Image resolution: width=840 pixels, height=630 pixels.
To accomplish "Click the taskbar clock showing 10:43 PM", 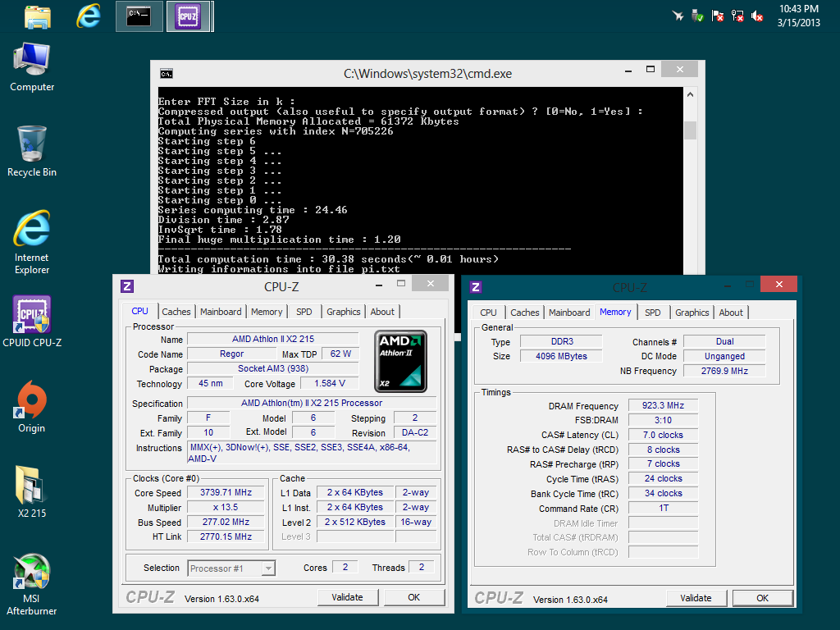I will coord(799,16).
